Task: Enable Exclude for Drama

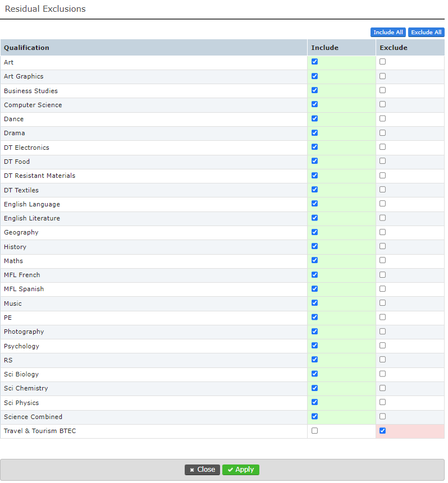Action: (382, 133)
